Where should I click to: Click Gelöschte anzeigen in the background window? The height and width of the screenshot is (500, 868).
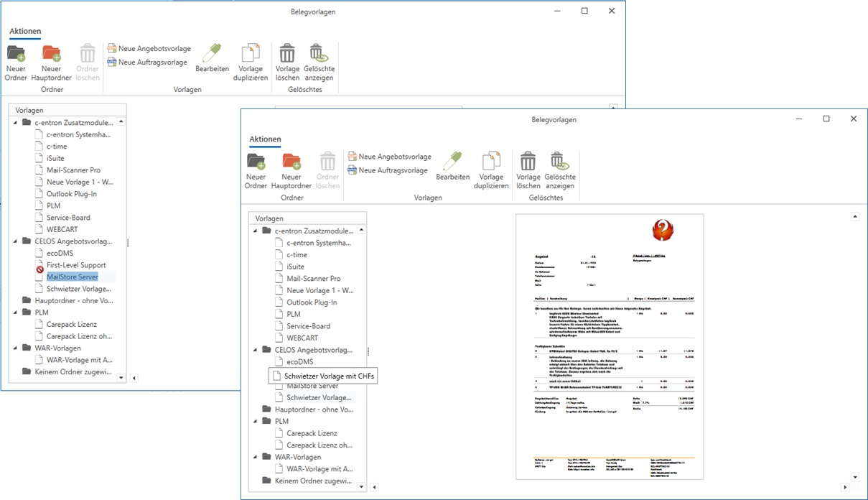(319, 54)
